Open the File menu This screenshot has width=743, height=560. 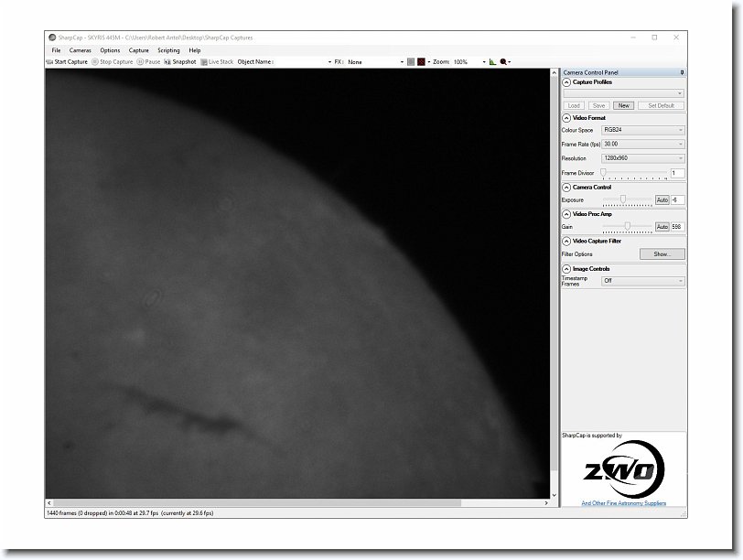pyautogui.click(x=56, y=50)
